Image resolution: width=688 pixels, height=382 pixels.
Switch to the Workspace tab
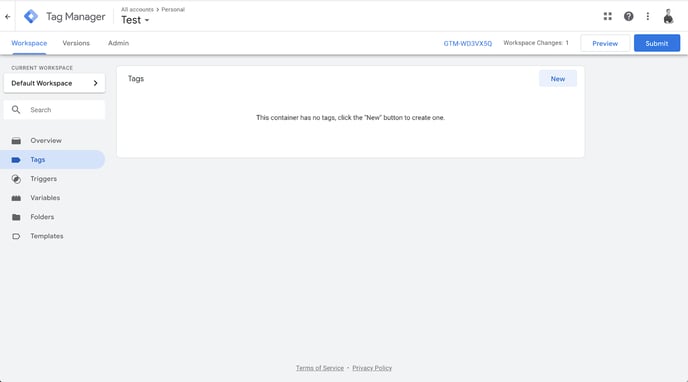(x=29, y=43)
